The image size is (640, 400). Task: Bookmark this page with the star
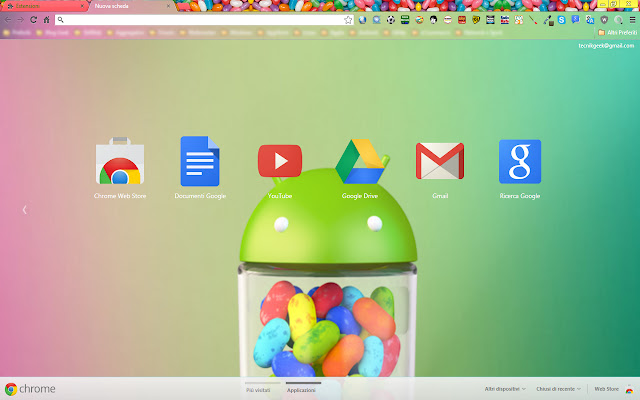348,20
